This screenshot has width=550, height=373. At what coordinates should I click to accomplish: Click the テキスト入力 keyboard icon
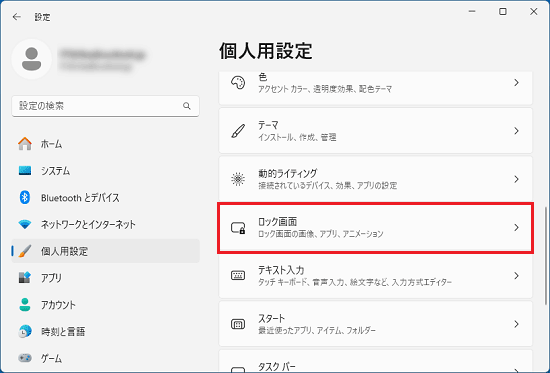pyautogui.click(x=238, y=275)
